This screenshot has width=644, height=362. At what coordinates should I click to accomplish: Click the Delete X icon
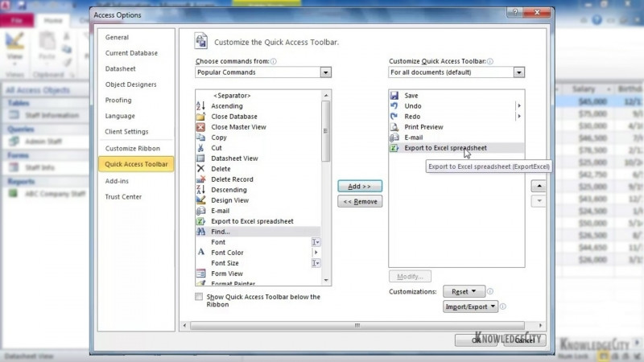(200, 169)
